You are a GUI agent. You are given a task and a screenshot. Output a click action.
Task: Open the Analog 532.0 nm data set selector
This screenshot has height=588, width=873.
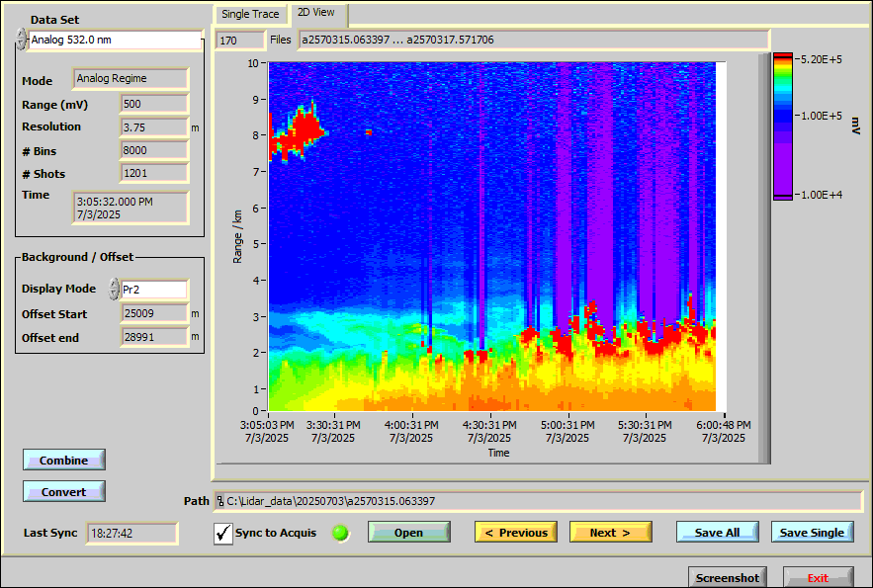115,41
